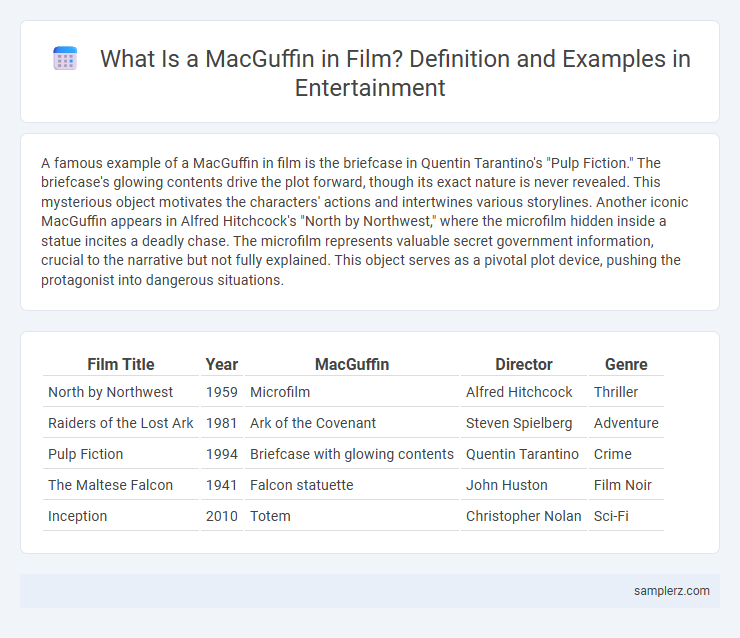Viewport: 740px width, 638px height.
Task: Click the 1959 year cell
Action: click(x=222, y=392)
